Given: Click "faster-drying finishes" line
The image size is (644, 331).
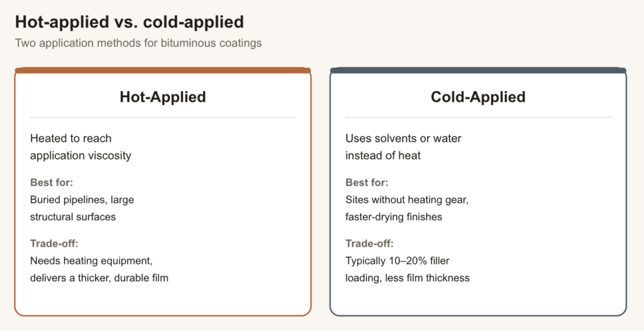Looking at the screenshot, I should [x=394, y=217].
